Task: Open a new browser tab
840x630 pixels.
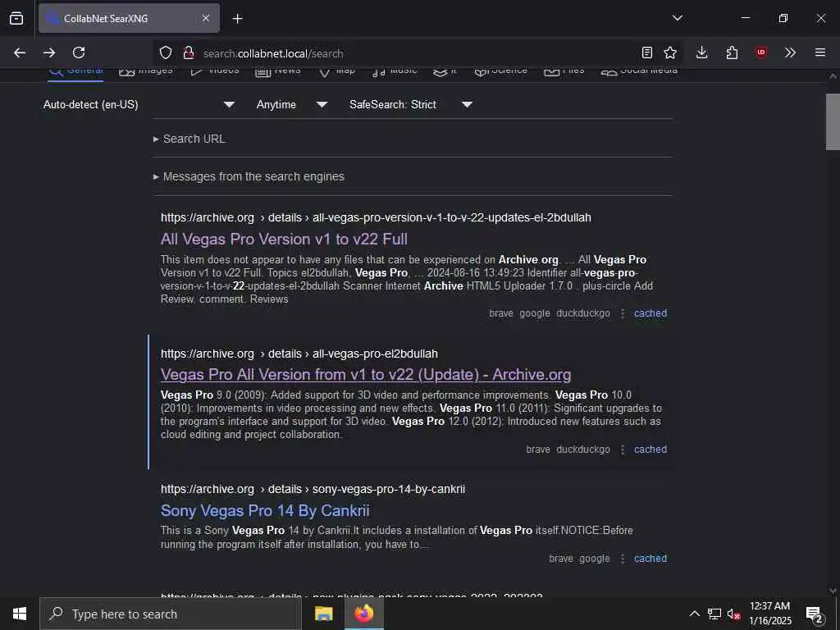Action: coord(237,19)
